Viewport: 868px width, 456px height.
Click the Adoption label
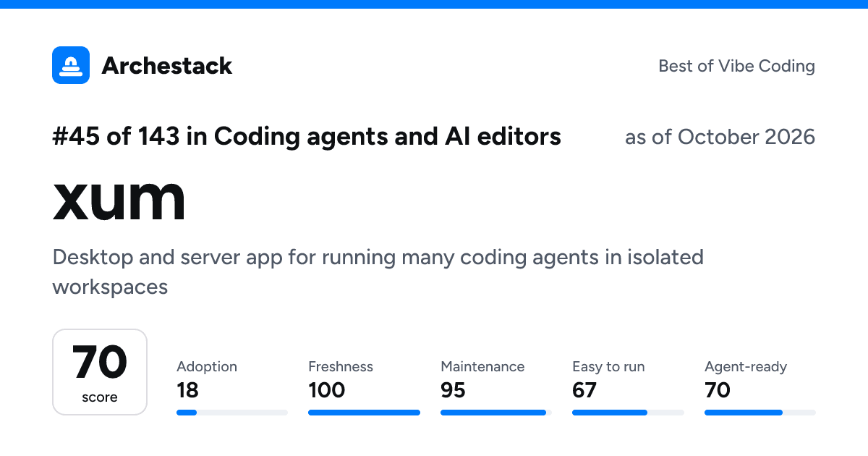click(207, 367)
